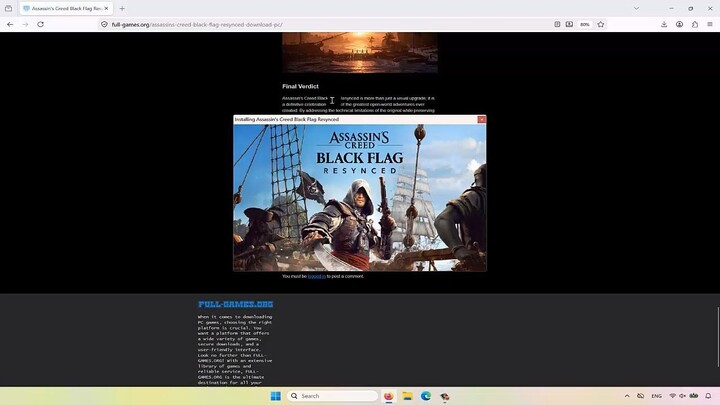
Task: Close the Installing Assassin's Creed installer window
Action: (x=481, y=119)
